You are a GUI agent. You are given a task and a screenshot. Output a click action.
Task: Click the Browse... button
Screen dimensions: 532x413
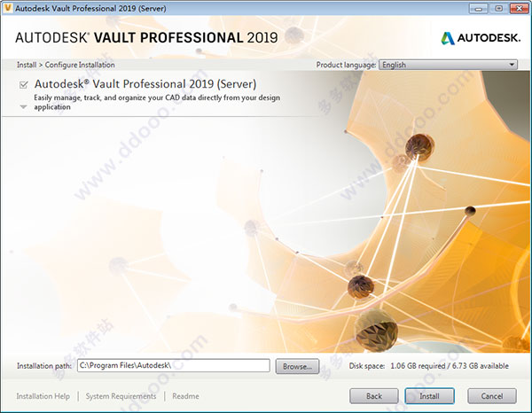[297, 366]
